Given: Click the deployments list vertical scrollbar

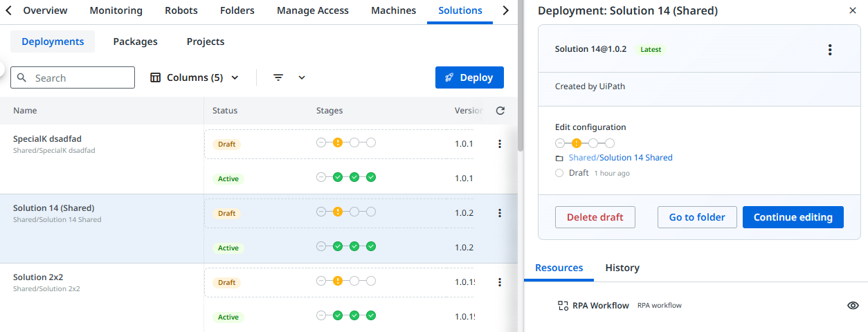Looking at the screenshot, I should (520, 75).
